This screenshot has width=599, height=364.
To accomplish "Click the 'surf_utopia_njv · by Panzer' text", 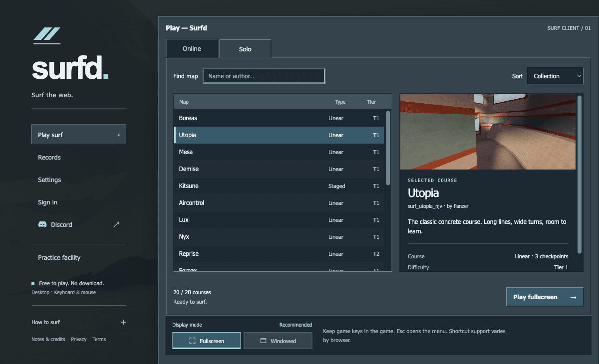I will pyautogui.click(x=438, y=206).
